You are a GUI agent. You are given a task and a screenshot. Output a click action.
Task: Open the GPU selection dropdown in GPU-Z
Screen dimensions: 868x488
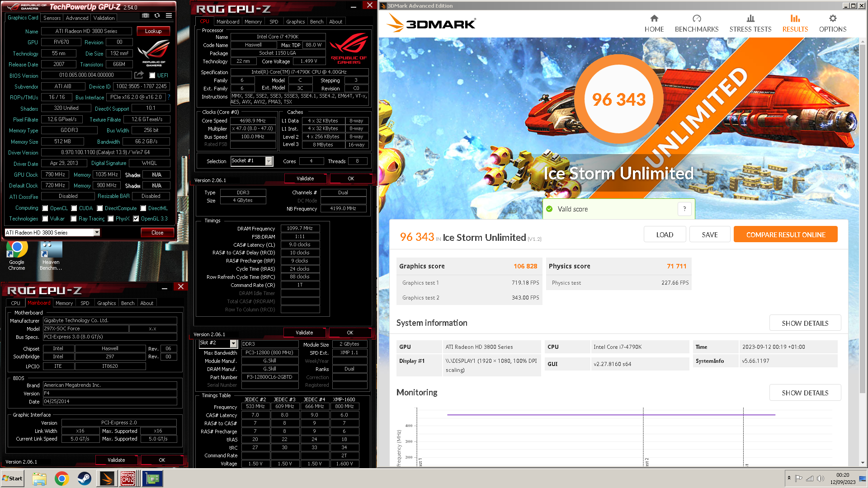point(97,232)
